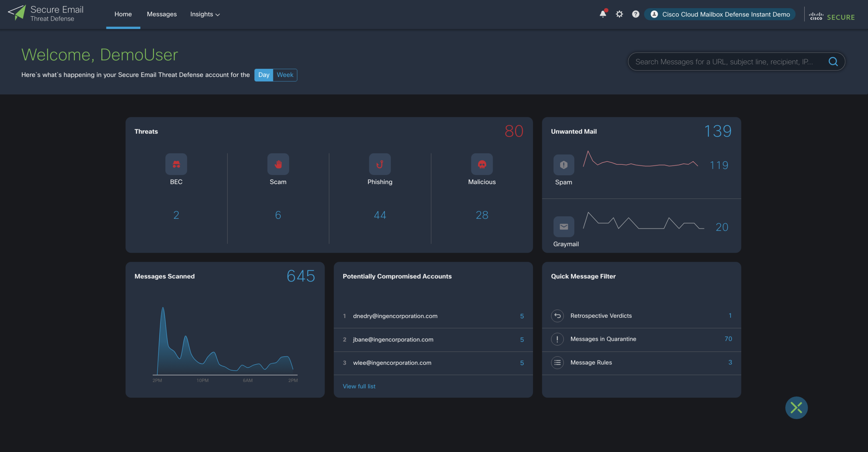Viewport: 868px width, 452px height.
Task: Click the Scam hand icon
Action: [278, 164]
